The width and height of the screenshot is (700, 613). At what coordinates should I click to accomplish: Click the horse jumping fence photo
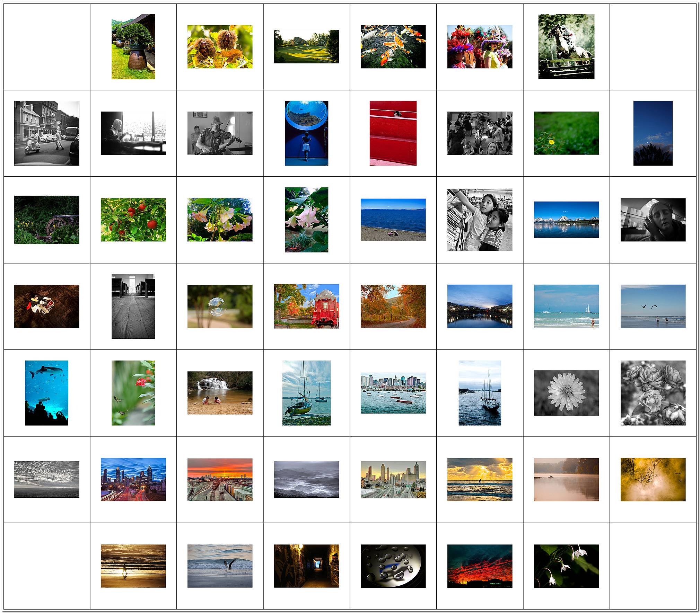tap(566, 46)
